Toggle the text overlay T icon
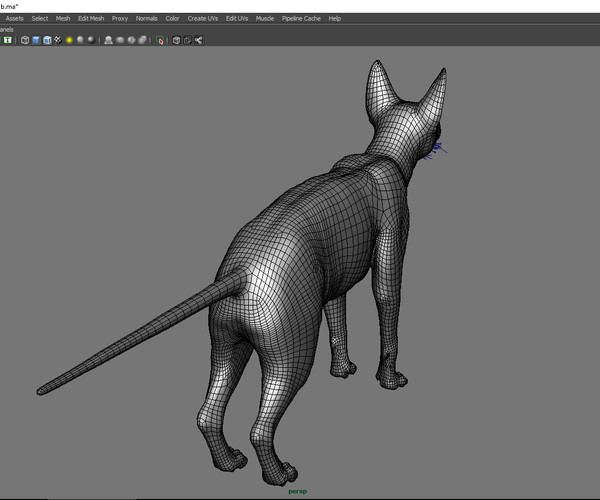 (x=8, y=40)
